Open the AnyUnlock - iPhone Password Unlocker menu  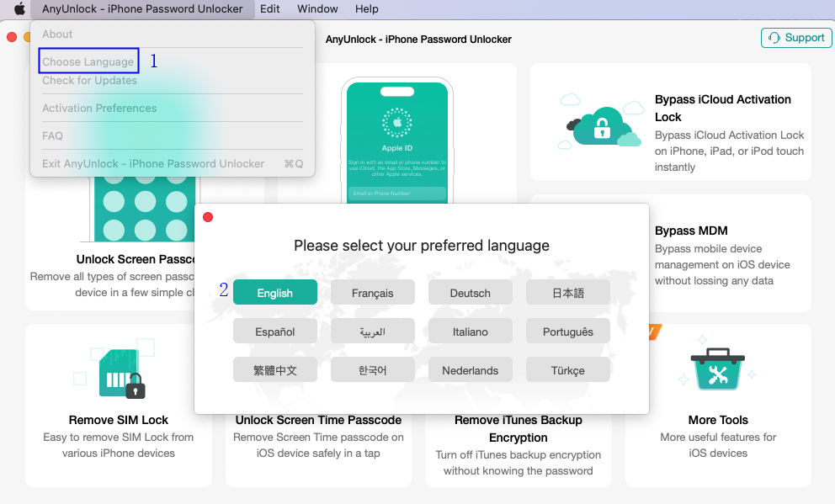142,9
